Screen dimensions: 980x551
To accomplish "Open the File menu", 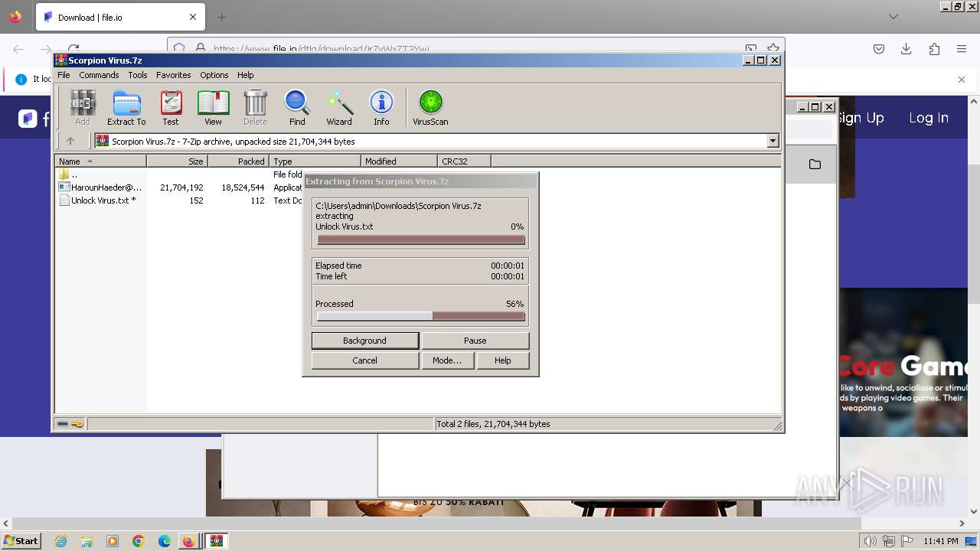I will (64, 75).
